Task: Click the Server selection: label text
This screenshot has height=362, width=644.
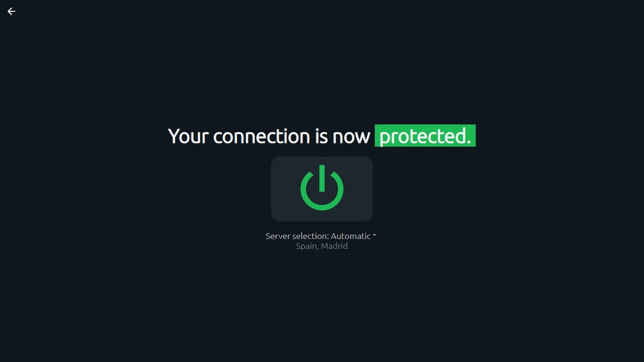Action: pyautogui.click(x=297, y=236)
